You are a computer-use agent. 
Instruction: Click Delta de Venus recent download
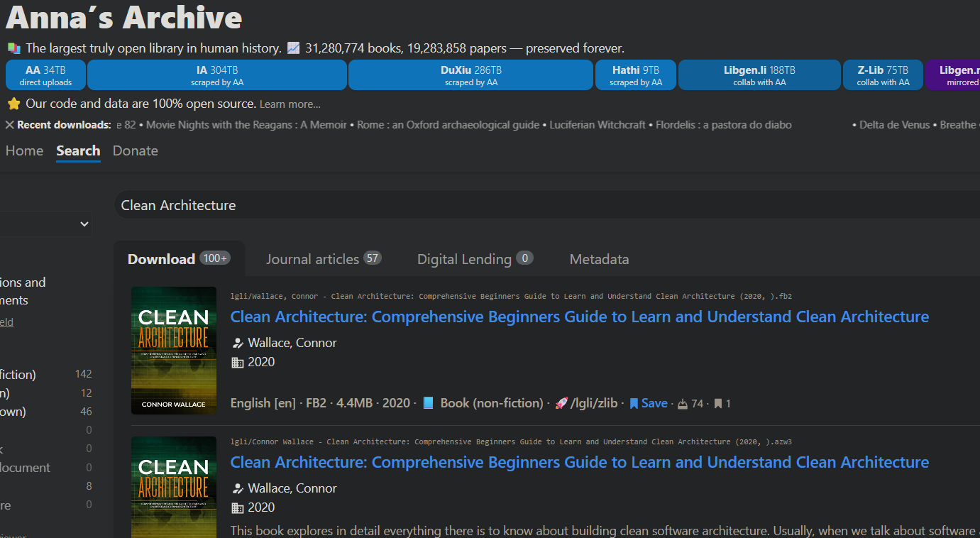tap(894, 125)
